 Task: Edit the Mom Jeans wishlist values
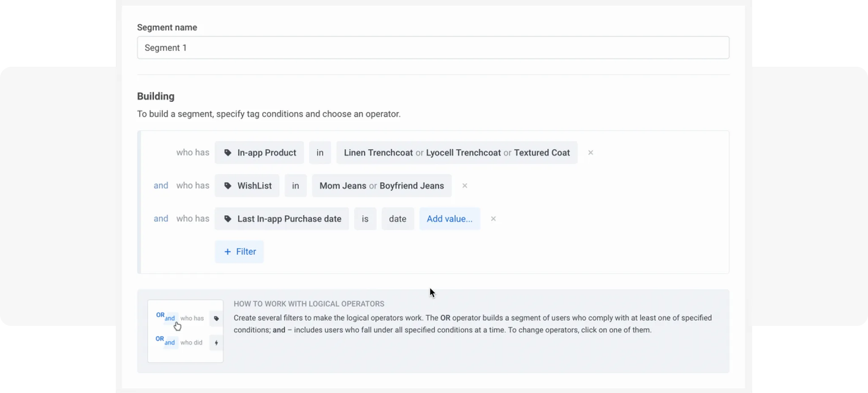coord(381,186)
